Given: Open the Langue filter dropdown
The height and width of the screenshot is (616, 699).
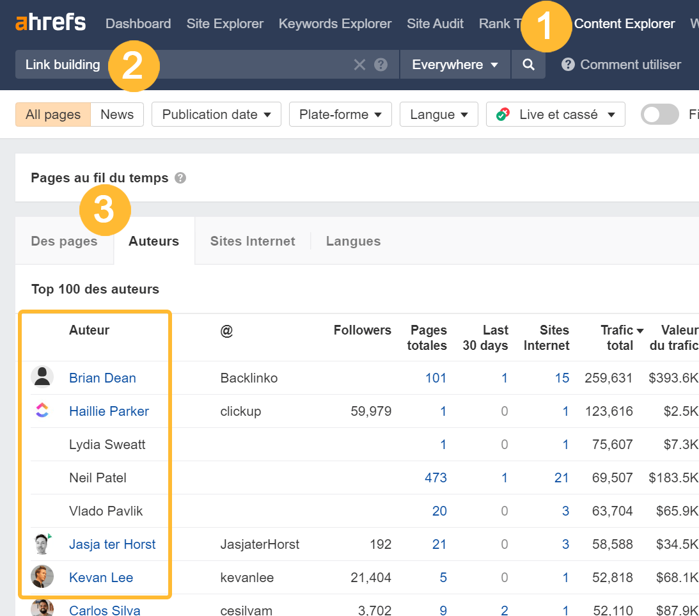Looking at the screenshot, I should (x=439, y=114).
